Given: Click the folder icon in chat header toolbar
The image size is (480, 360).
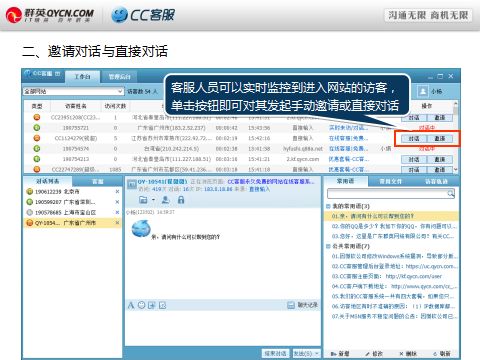Looking at the screenshot, I should pos(143,200).
